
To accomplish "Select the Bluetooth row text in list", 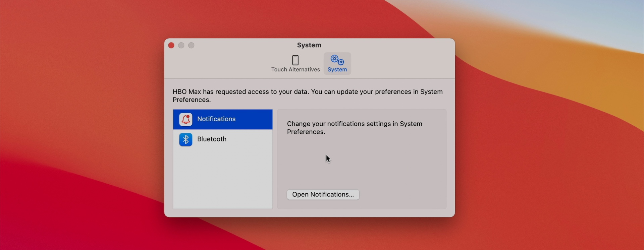I will [212, 139].
